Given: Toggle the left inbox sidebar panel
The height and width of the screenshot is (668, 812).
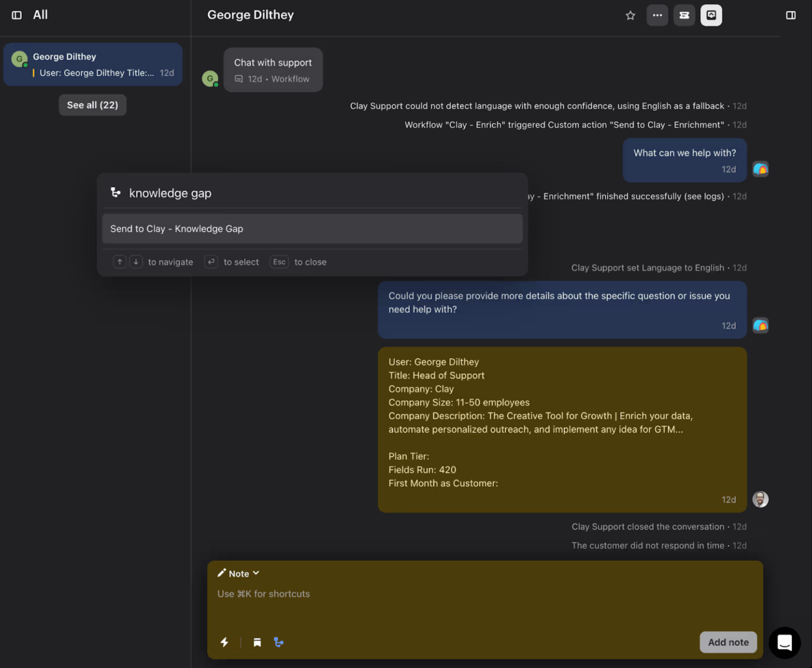Looking at the screenshot, I should (x=17, y=15).
